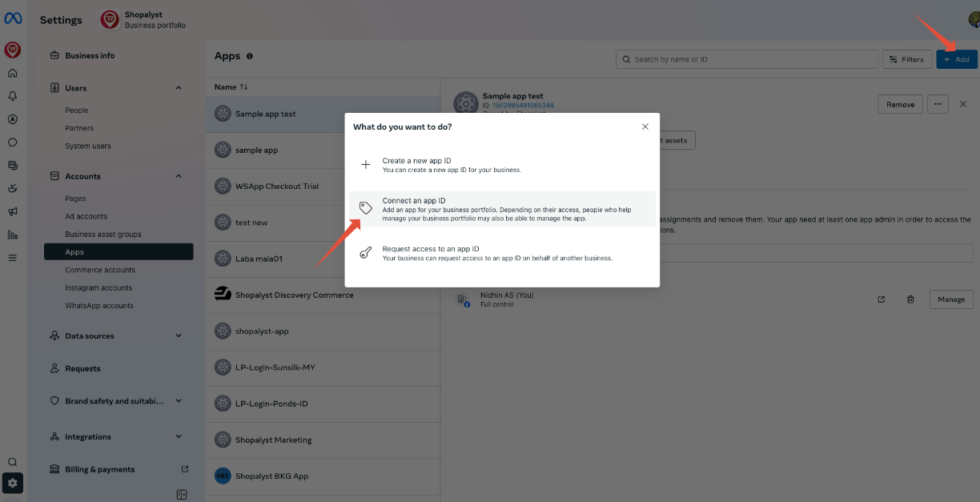Go to Pages under Accounts
Screen dimensions: 980x502
[x=75, y=199]
